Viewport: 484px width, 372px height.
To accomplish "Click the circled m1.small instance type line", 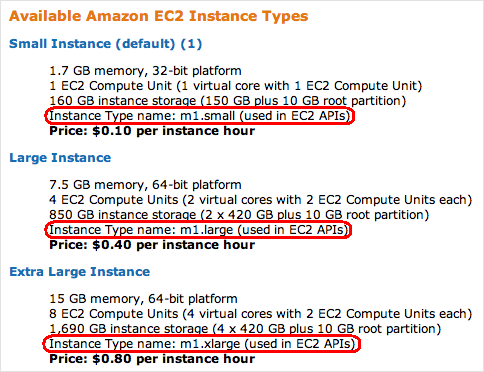I will 200,116.
